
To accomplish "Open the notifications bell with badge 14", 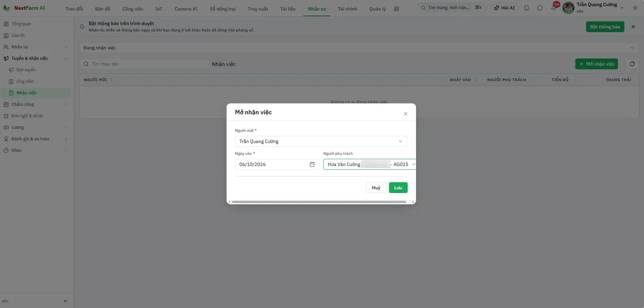I will 554,8.
